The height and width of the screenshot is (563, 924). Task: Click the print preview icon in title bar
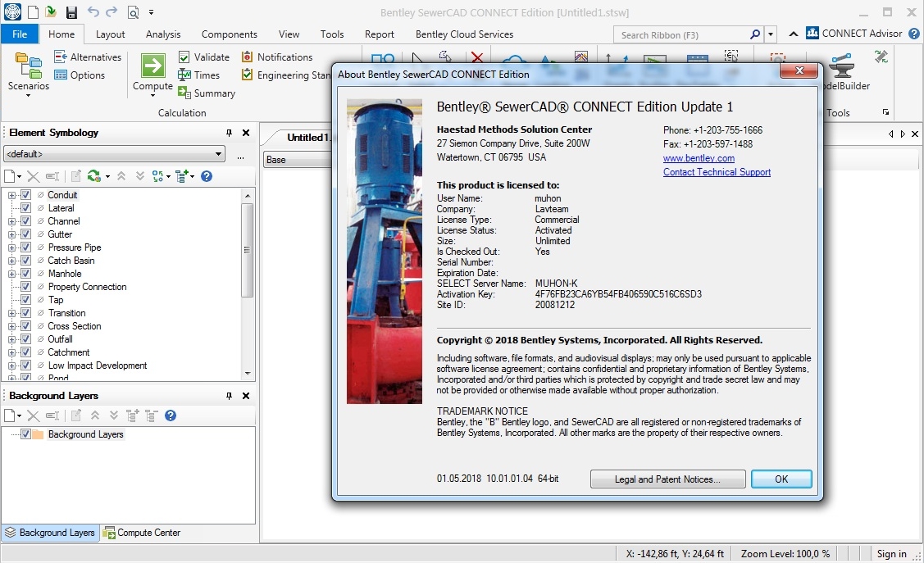pos(133,12)
